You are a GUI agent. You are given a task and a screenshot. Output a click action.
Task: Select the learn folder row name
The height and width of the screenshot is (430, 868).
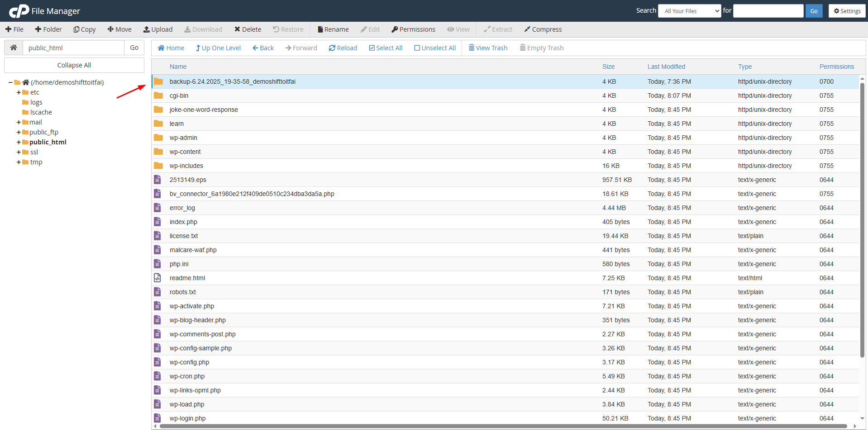tap(176, 124)
